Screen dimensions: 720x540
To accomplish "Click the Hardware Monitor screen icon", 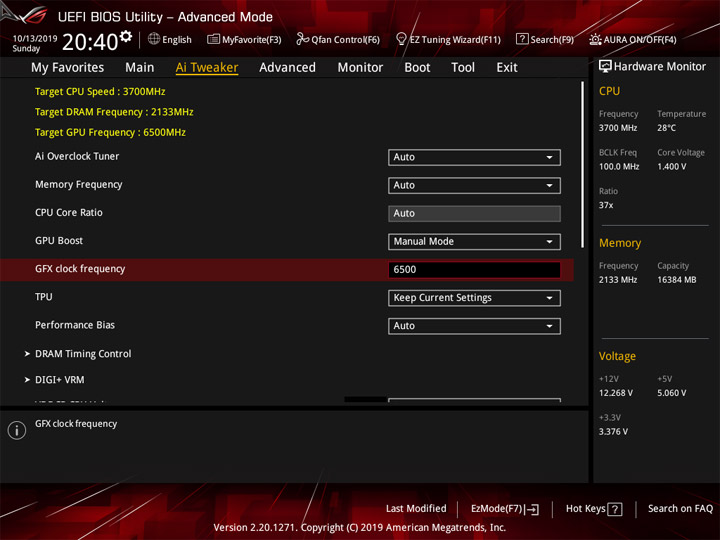I will click(x=605, y=66).
